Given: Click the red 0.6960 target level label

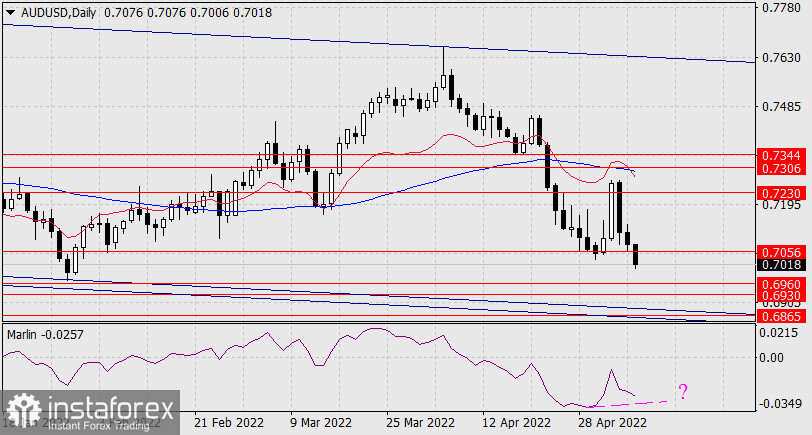Looking at the screenshot, I should (781, 284).
